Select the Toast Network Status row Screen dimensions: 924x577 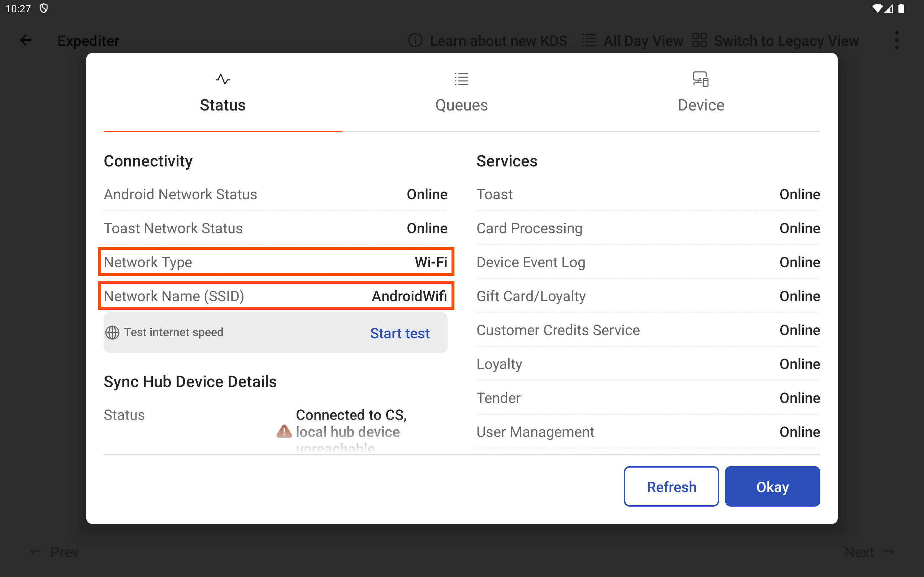[x=275, y=228]
